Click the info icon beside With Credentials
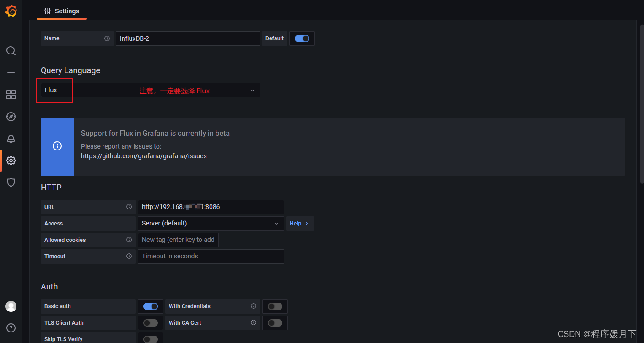This screenshot has width=644, height=343. 254,306
